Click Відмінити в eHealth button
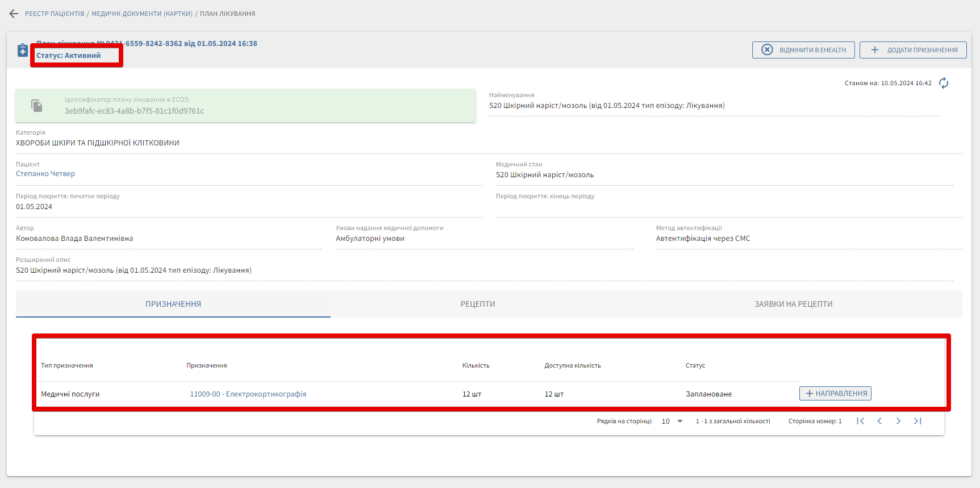 pos(803,50)
